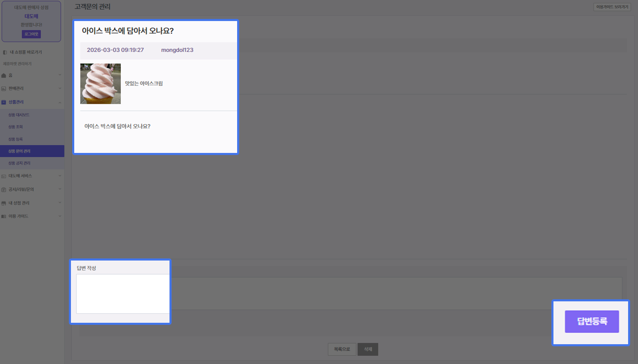Expand the 홈 menu chevron

click(x=60, y=75)
